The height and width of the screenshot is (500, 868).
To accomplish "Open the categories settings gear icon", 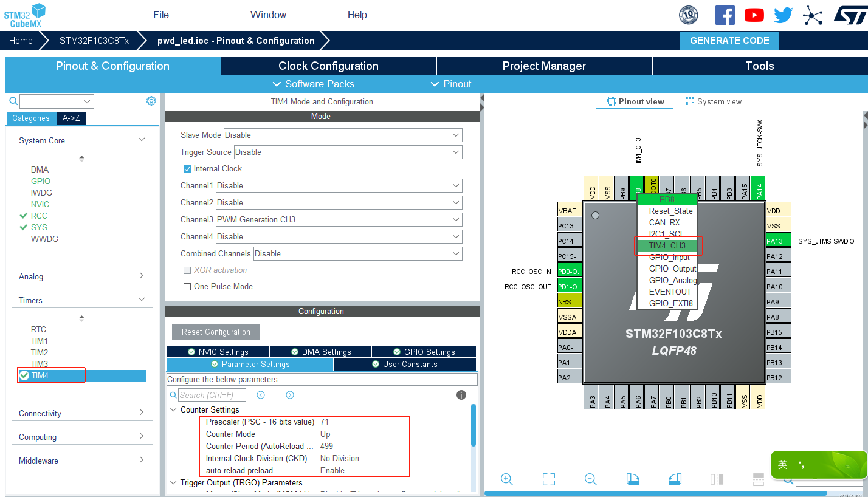I will [151, 101].
